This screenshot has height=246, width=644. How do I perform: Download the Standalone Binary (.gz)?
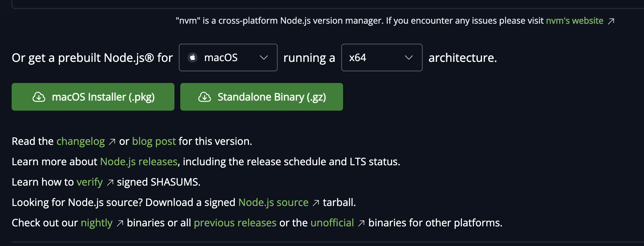tap(262, 97)
